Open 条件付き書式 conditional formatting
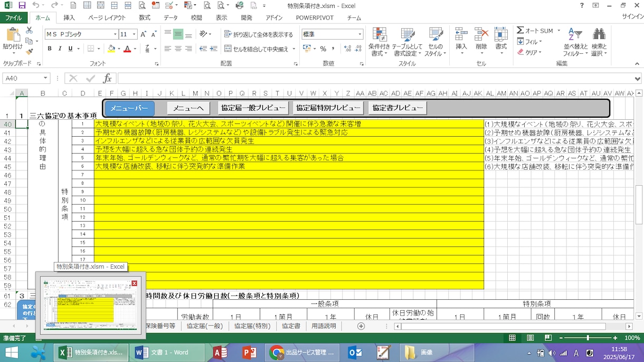This screenshot has width=644, height=362. (379, 42)
